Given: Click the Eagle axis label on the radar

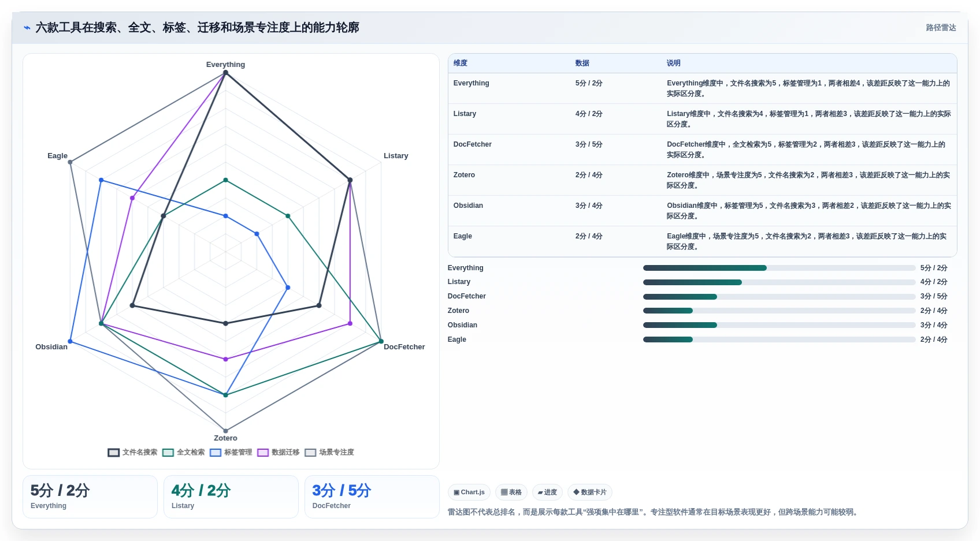Looking at the screenshot, I should click(57, 156).
